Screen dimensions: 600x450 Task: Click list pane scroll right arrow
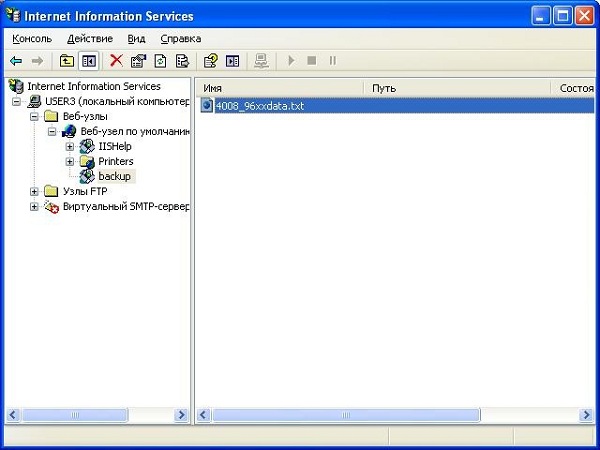(x=586, y=415)
